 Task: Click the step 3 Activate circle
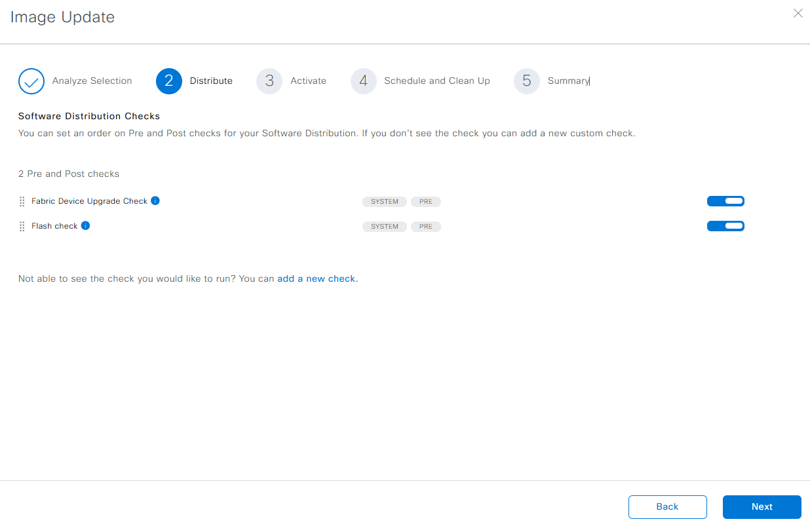[269, 81]
